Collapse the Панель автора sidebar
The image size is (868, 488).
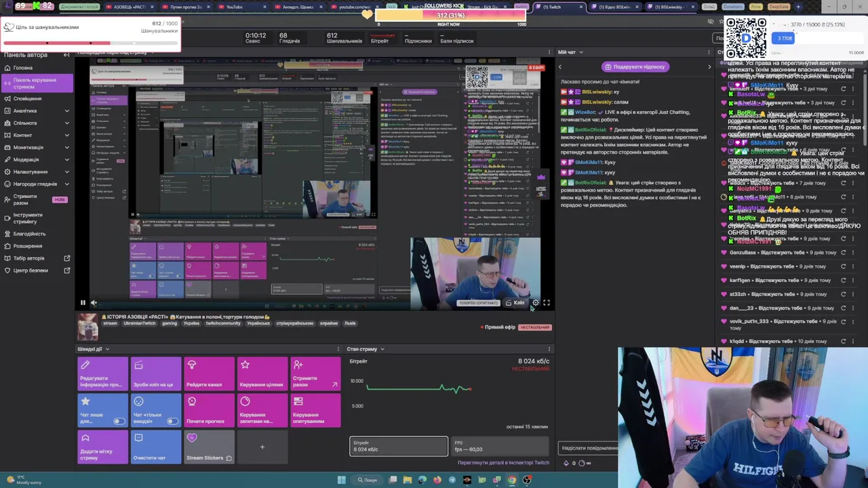click(66, 55)
